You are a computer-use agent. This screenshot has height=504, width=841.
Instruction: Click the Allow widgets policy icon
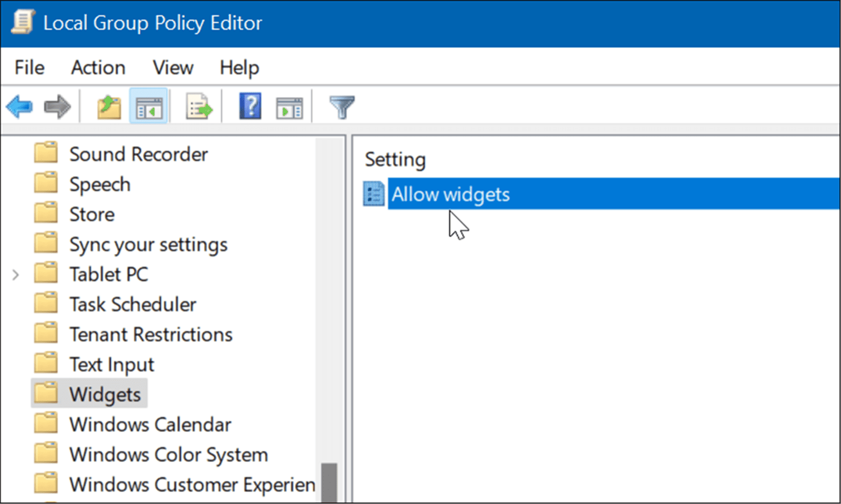coord(374,194)
